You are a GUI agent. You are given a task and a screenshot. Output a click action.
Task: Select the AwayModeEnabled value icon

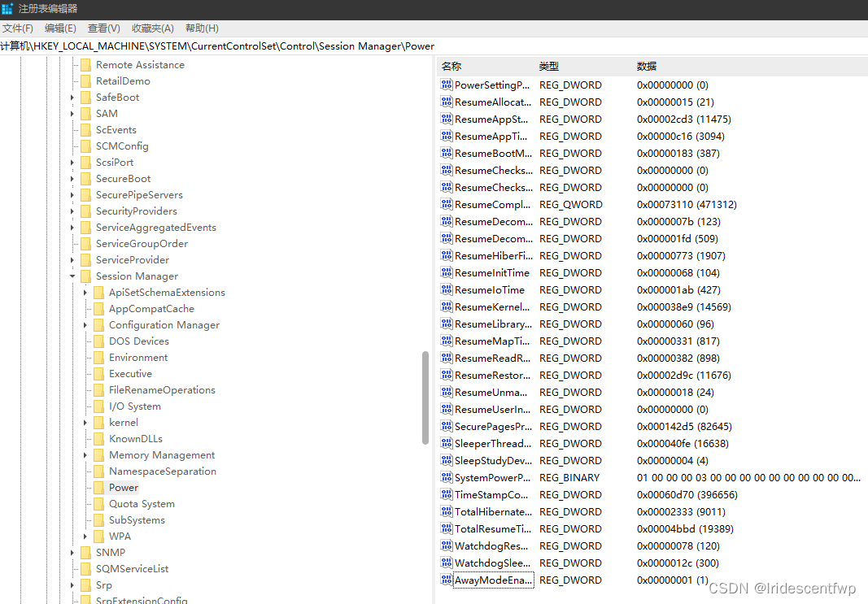[447, 580]
